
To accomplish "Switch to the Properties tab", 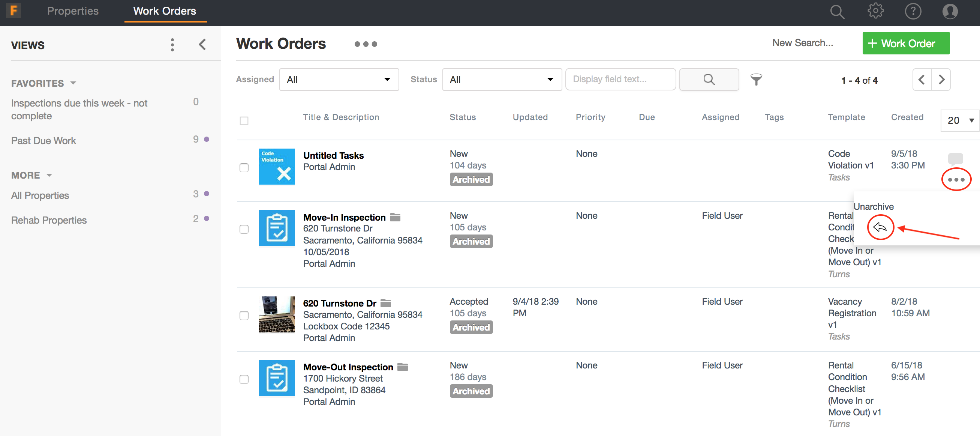I will point(73,11).
